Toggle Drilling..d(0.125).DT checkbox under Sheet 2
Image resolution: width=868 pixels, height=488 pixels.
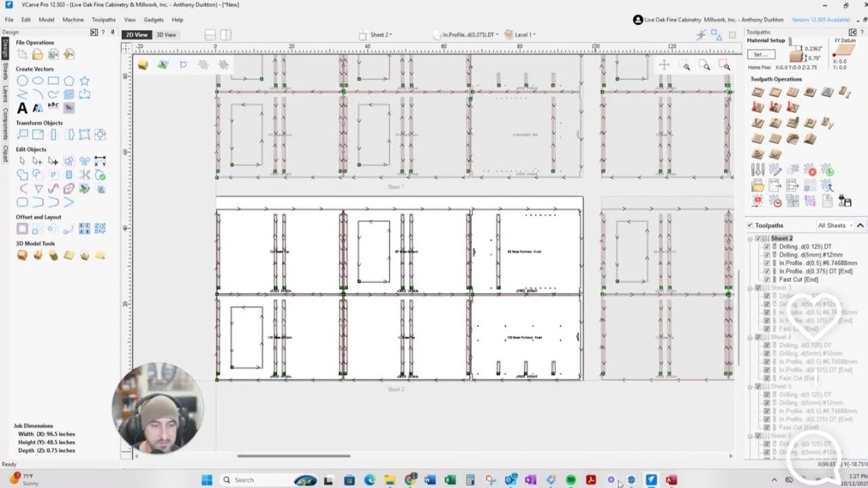pyautogui.click(x=767, y=247)
